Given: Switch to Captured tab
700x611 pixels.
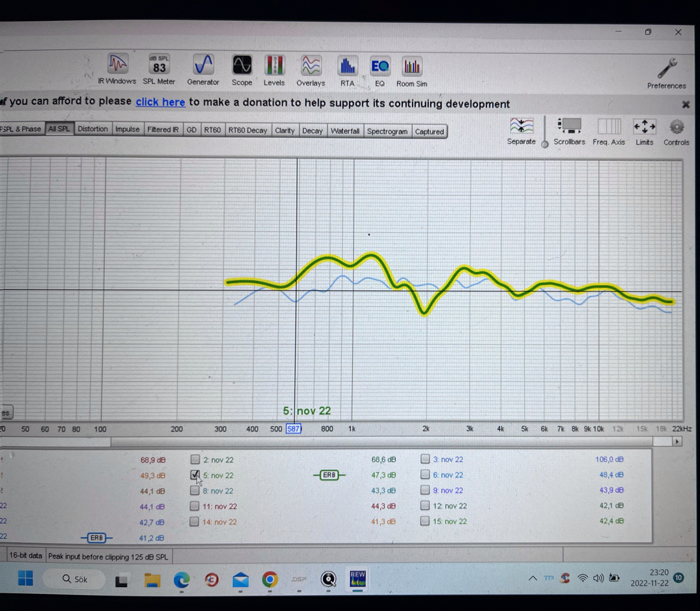Looking at the screenshot, I should click(x=429, y=132).
